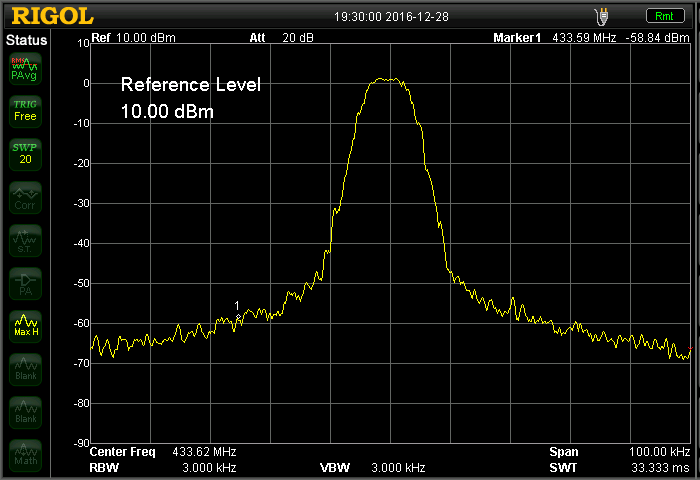700x480 pixels.
Task: Click the Corr correction status icon
Action: pos(25,197)
